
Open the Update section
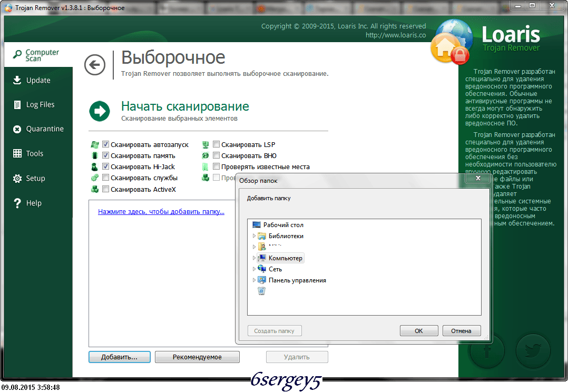click(x=38, y=81)
